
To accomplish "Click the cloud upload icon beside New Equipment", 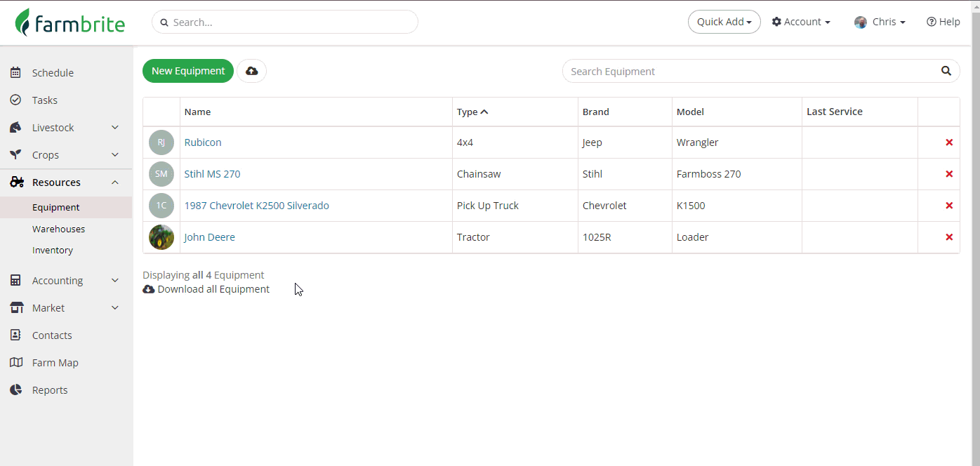I will [251, 71].
